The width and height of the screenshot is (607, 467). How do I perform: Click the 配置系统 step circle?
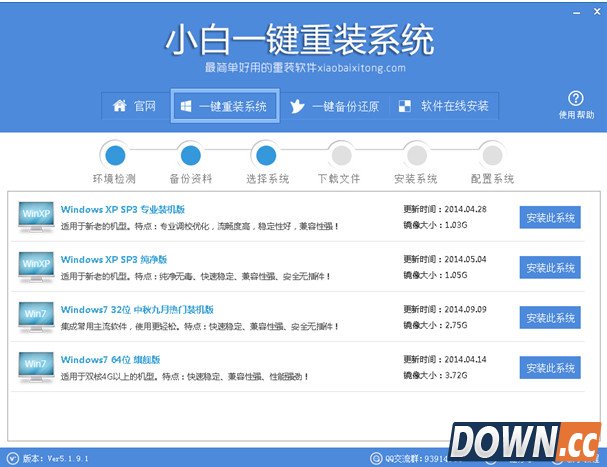[x=490, y=155]
